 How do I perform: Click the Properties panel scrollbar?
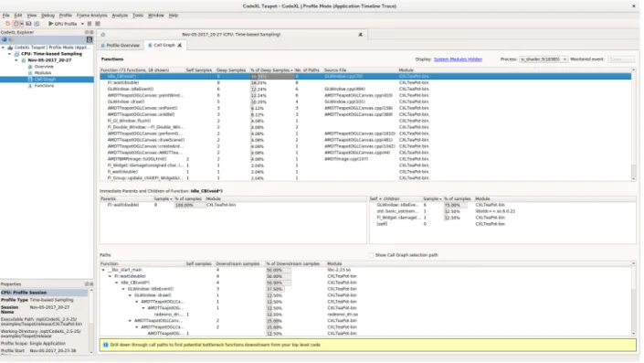(x=91, y=321)
